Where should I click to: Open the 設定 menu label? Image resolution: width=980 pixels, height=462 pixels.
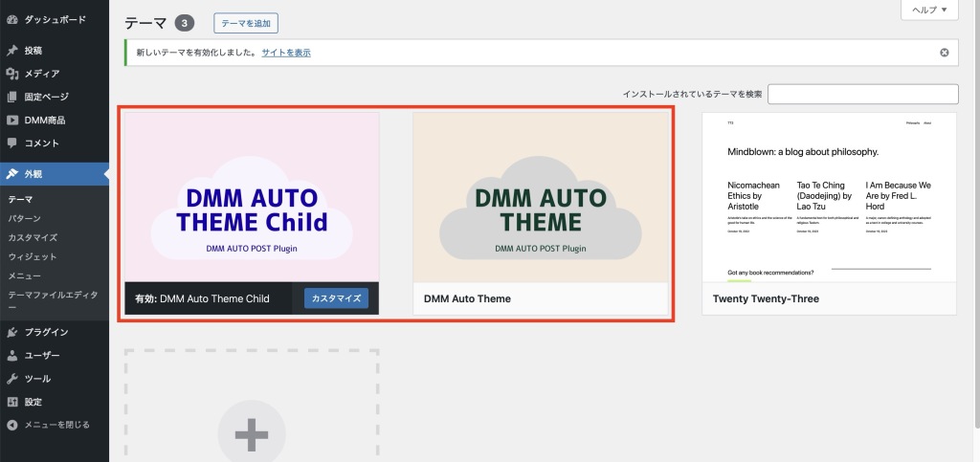pyautogui.click(x=33, y=402)
